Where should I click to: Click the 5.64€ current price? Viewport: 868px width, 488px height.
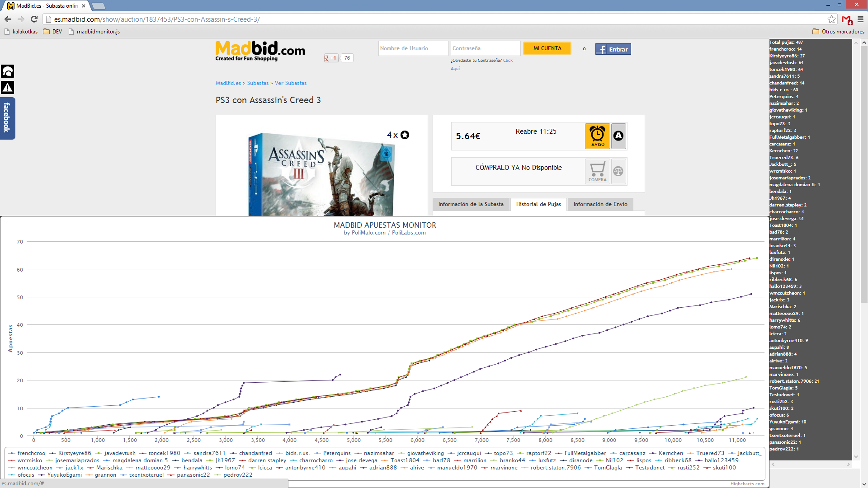click(x=468, y=136)
